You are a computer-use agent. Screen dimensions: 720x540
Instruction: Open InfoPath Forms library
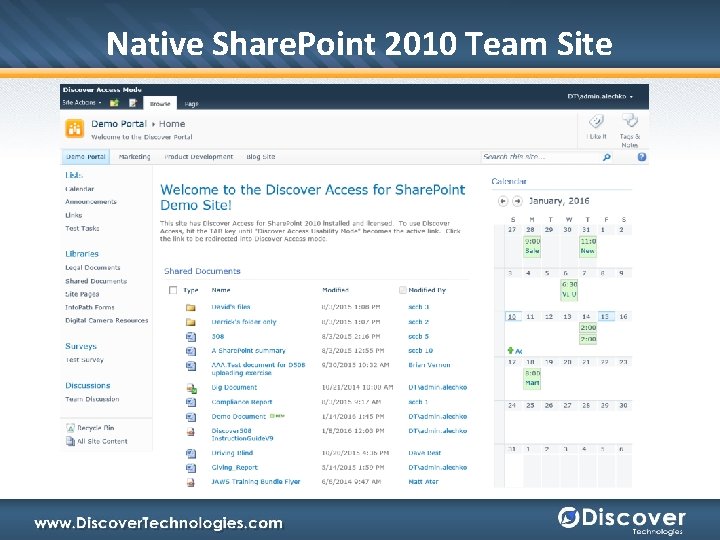[90, 307]
